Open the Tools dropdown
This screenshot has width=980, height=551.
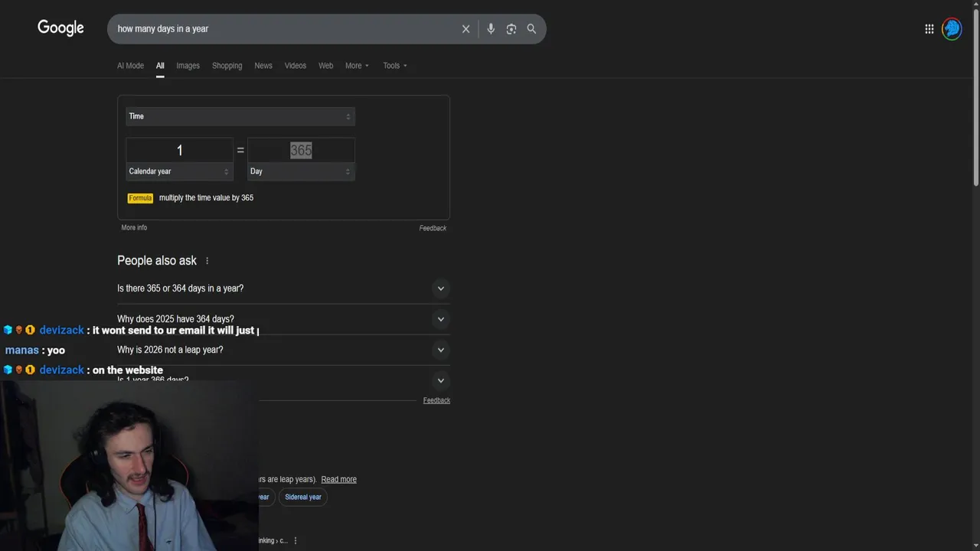[x=395, y=66]
